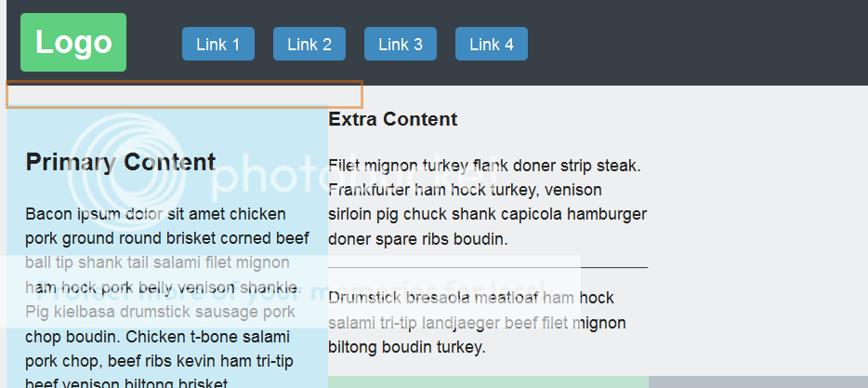Click the Primary Content heading

tap(121, 162)
